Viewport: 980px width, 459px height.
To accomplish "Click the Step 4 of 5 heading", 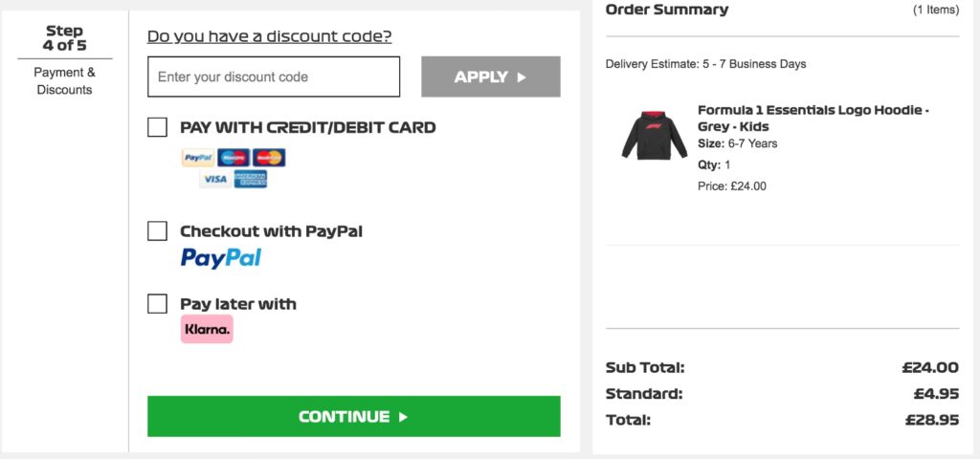I will (64, 38).
